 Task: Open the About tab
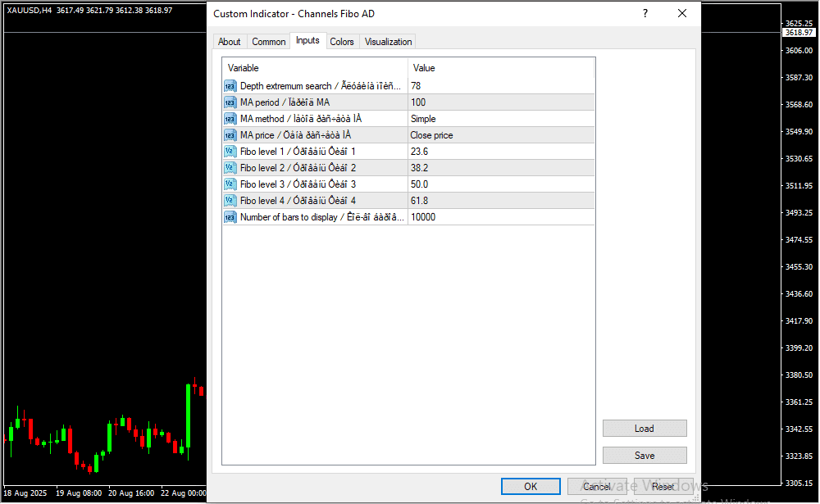[230, 42]
